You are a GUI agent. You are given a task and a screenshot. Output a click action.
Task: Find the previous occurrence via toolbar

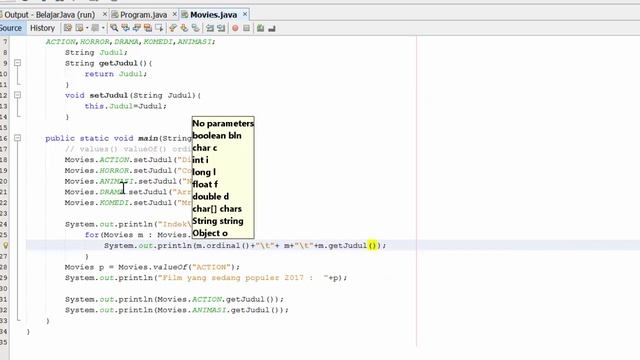(x=125, y=28)
